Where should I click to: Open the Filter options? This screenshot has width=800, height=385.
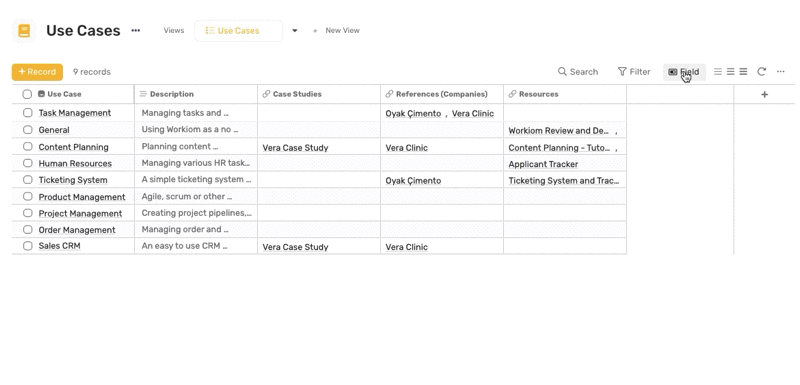(x=634, y=72)
